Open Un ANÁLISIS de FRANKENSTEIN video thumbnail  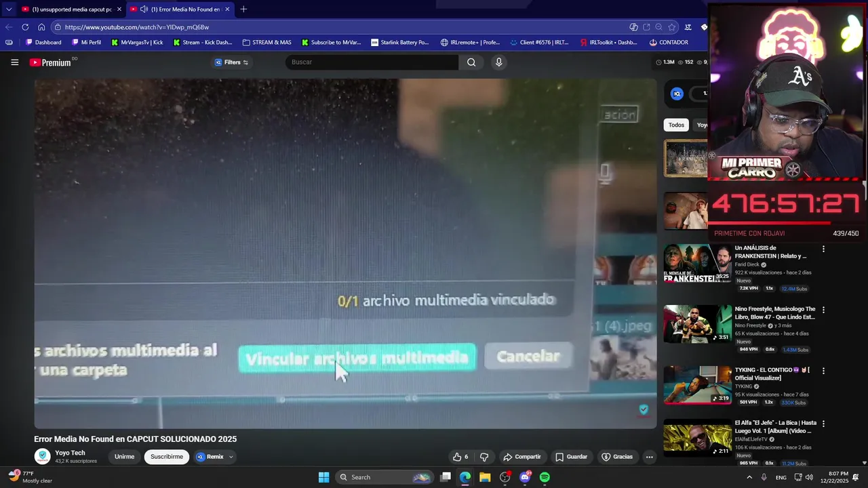pos(697,263)
